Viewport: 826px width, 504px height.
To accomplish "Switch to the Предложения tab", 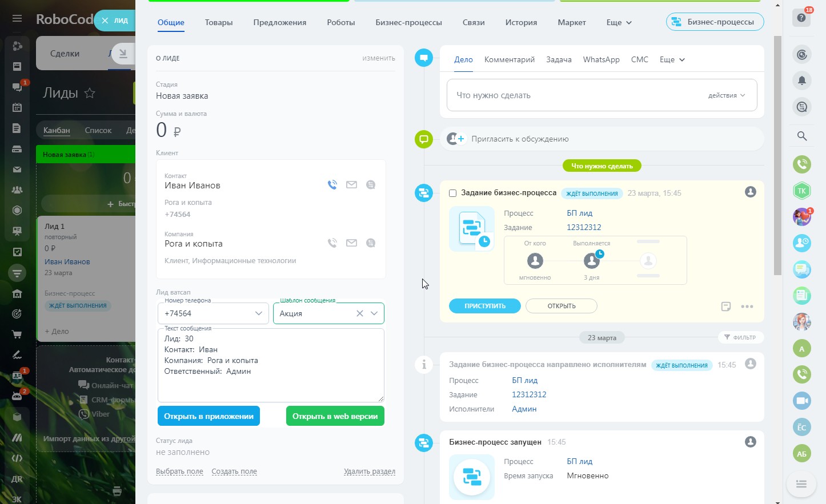I will [x=280, y=22].
